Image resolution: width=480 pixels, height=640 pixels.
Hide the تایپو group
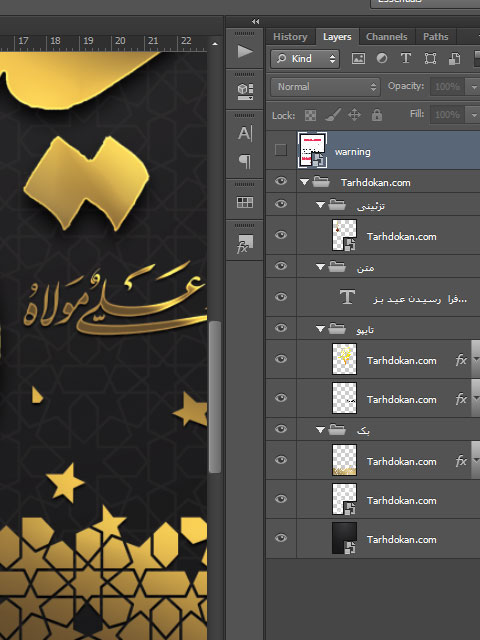pos(281,328)
